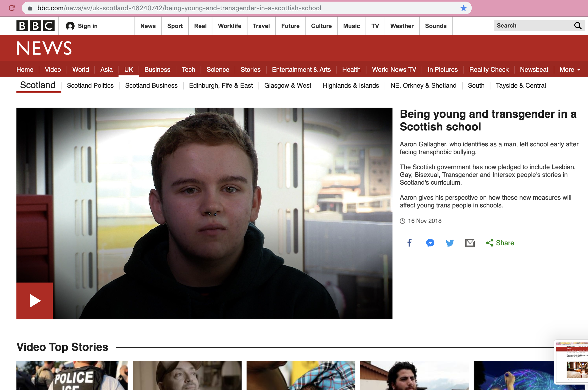Click the lock icon in the address bar
This screenshot has height=390, width=588.
click(x=30, y=8)
